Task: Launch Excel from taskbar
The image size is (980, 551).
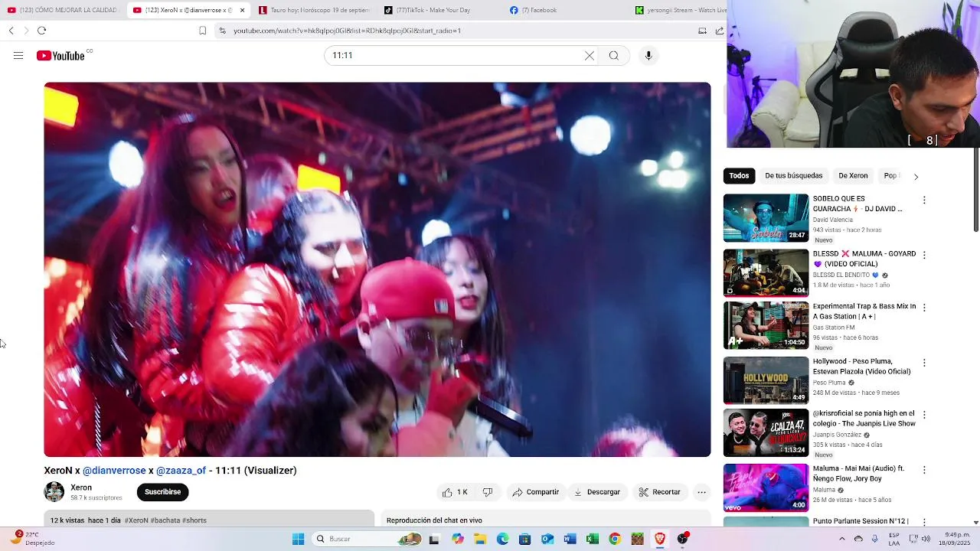Action: (592, 539)
